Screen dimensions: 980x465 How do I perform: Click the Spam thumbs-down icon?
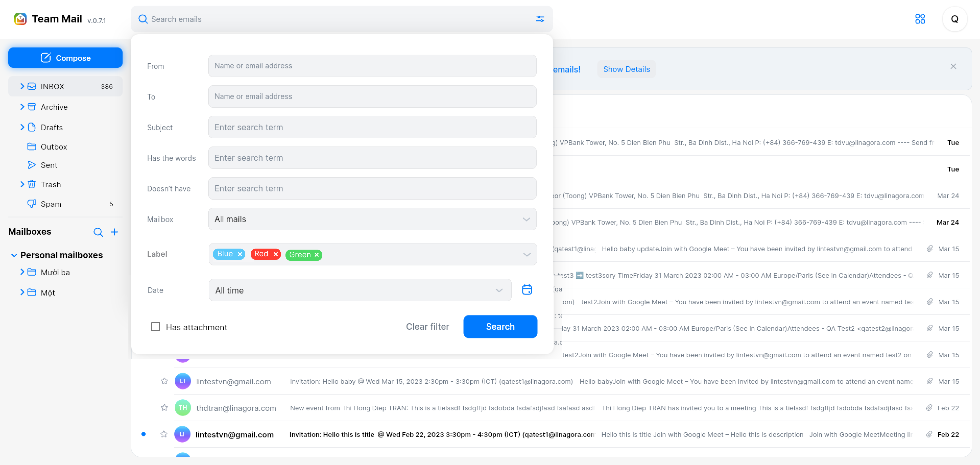click(32, 204)
